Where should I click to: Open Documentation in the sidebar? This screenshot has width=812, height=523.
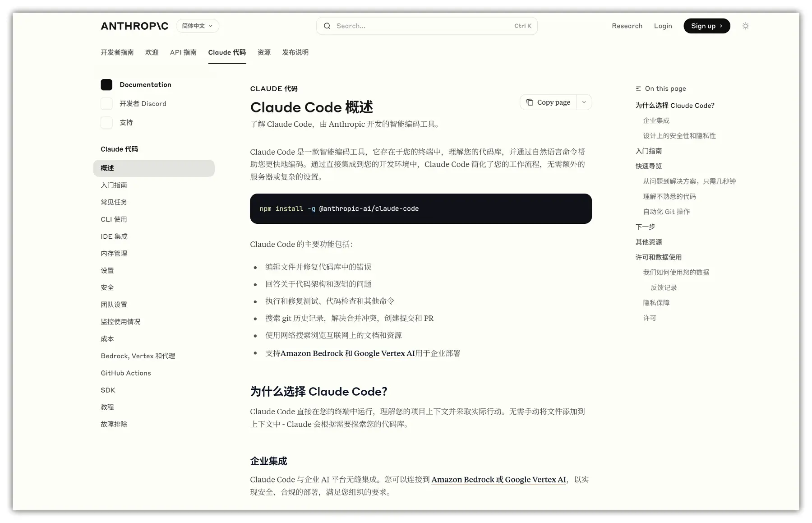pyautogui.click(x=145, y=85)
